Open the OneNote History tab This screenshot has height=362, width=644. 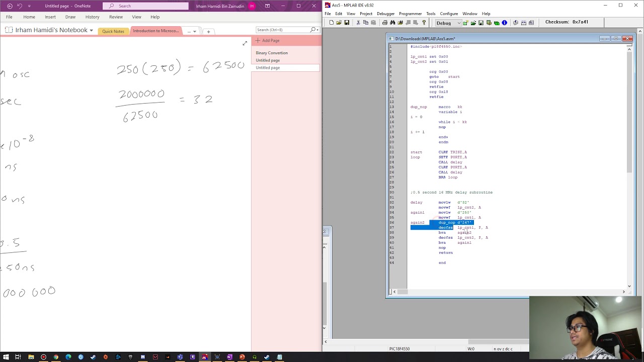[92, 17]
